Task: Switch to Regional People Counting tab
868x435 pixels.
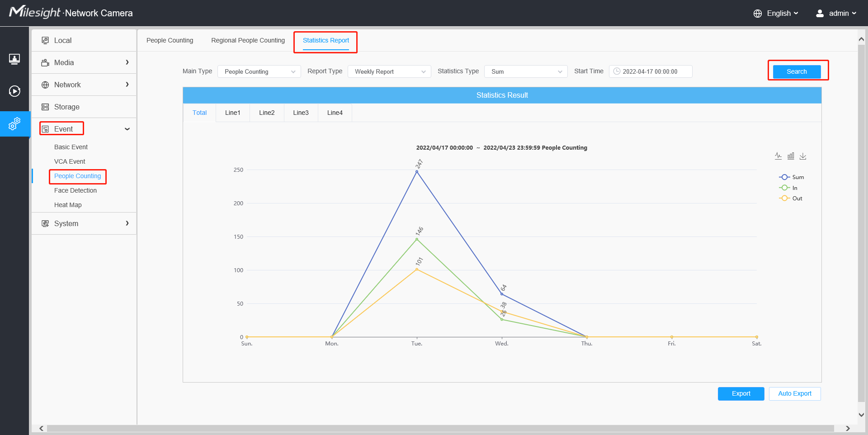Action: 248,40
